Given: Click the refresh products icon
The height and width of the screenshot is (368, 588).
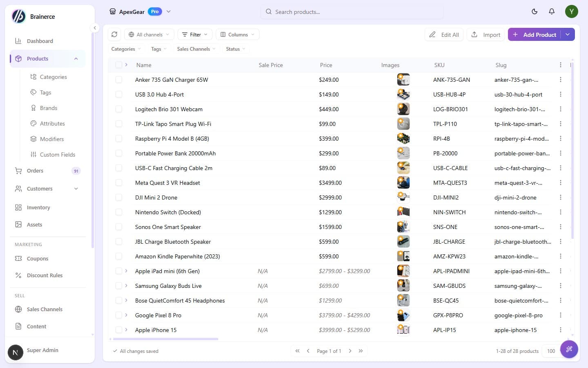Looking at the screenshot, I should (114, 34).
